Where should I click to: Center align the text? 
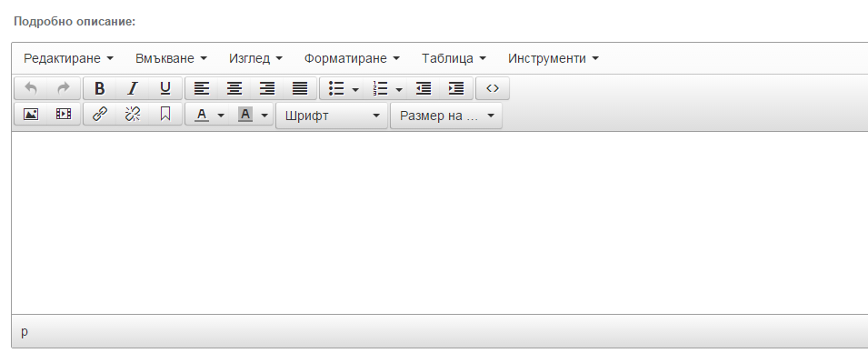[x=234, y=88]
